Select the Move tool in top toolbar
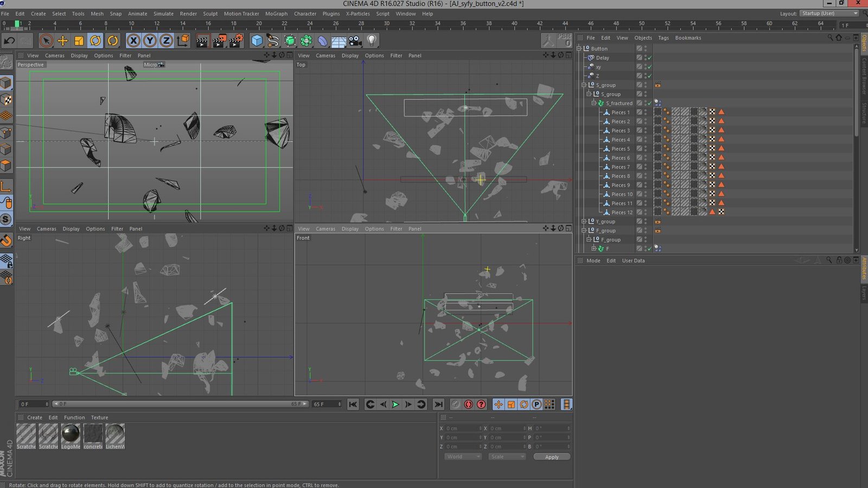The height and width of the screenshot is (488, 868). click(x=62, y=41)
